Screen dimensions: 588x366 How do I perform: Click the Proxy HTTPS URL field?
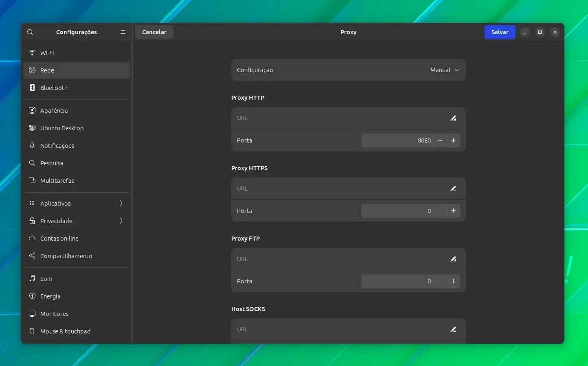point(348,188)
